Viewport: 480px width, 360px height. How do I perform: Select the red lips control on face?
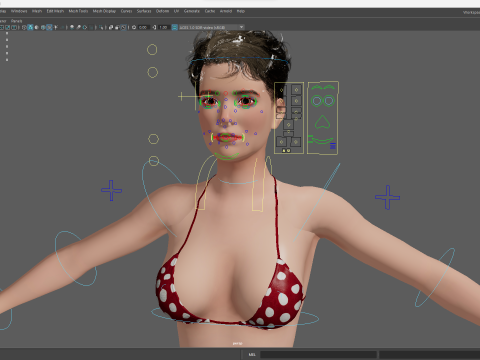[x=227, y=137]
